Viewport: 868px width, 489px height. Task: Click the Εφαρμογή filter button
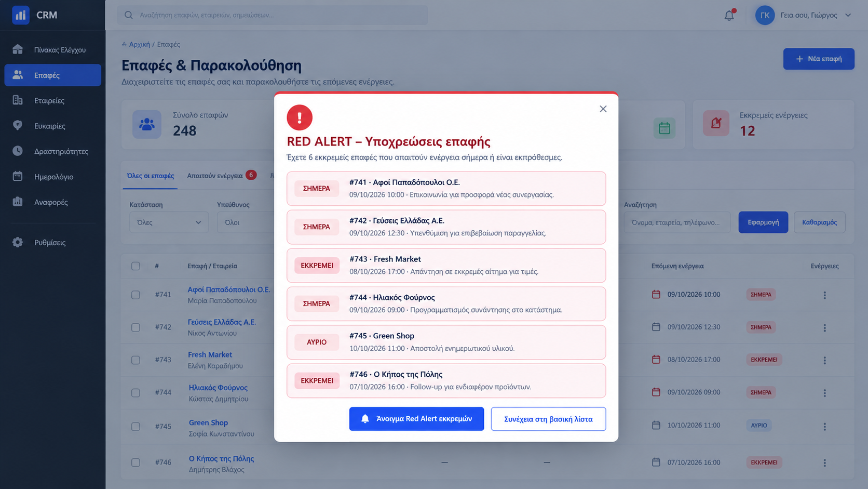pos(763,222)
